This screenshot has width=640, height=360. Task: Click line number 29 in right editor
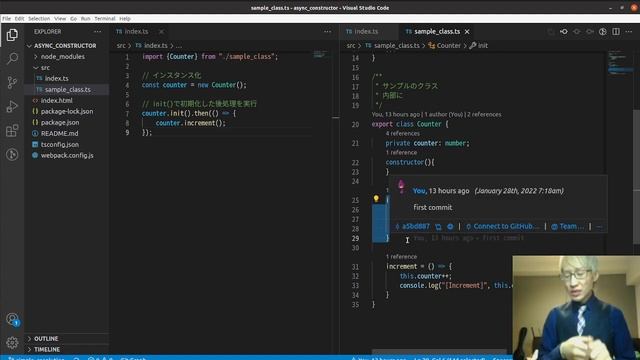tap(355, 238)
